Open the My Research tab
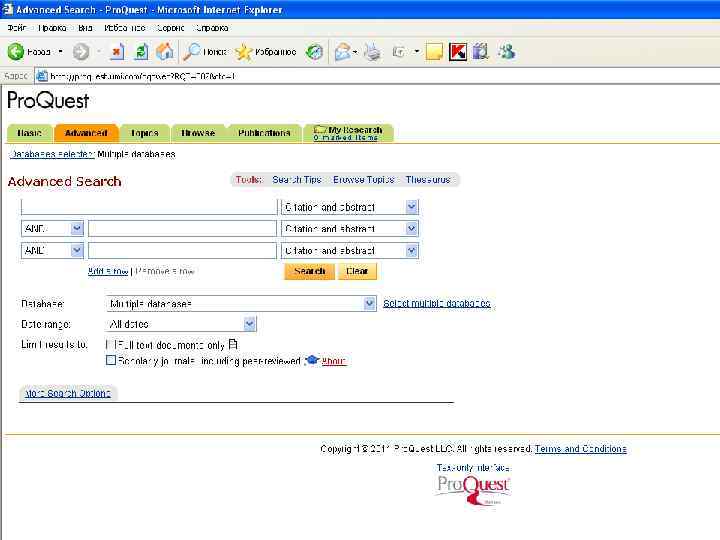The width and height of the screenshot is (720, 540). click(348, 133)
